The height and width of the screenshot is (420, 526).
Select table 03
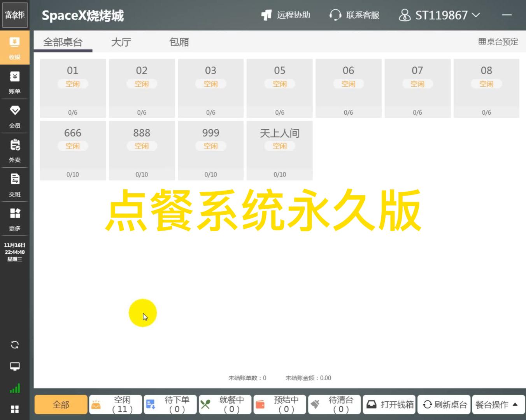pyautogui.click(x=210, y=88)
